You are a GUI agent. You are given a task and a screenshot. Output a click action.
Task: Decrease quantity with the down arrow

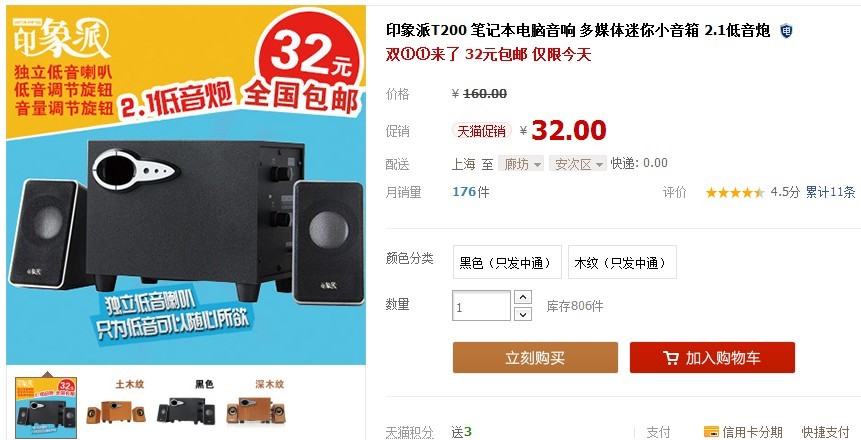(x=523, y=314)
